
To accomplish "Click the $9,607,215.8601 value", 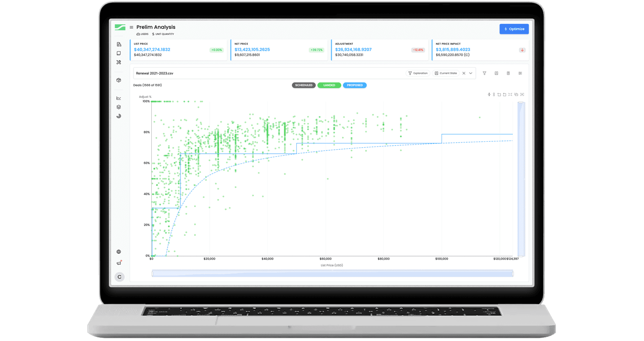I will (x=247, y=55).
